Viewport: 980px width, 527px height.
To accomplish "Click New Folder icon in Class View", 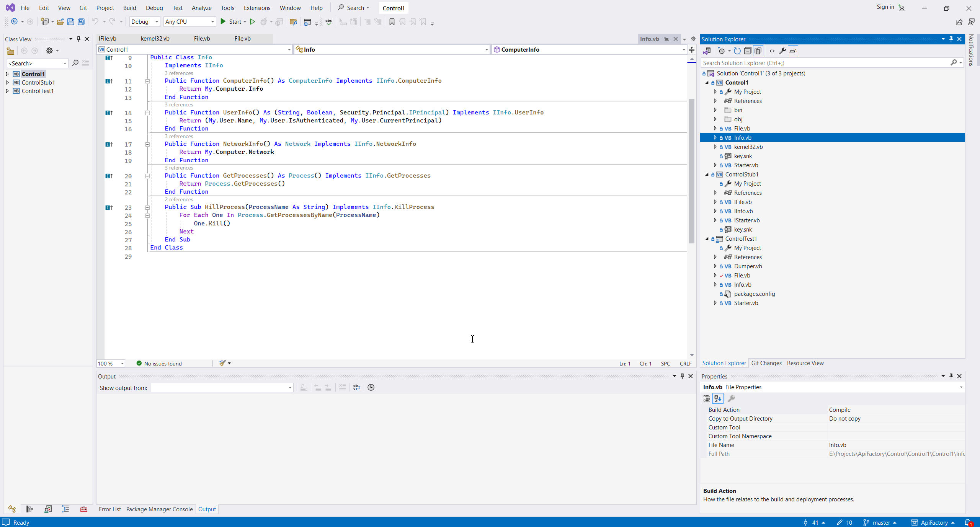I will tap(10, 51).
